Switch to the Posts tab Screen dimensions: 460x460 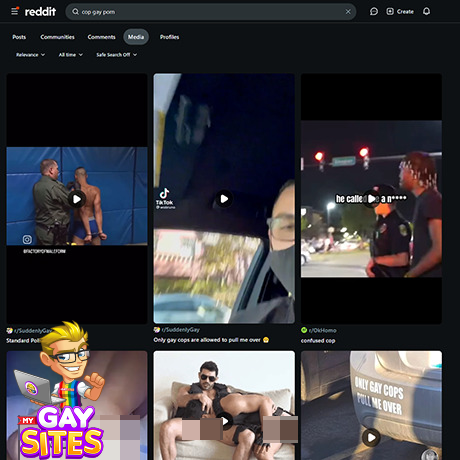point(19,37)
